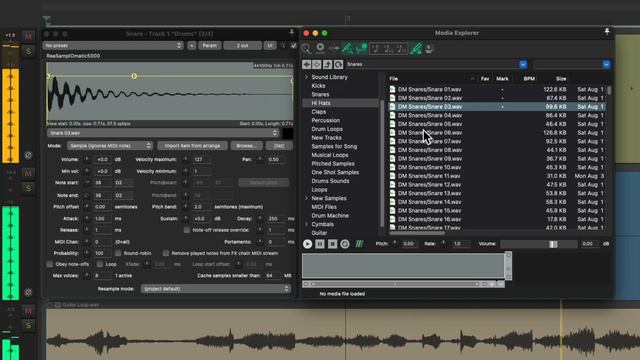Click the double-tempo note icon

pos(401,49)
